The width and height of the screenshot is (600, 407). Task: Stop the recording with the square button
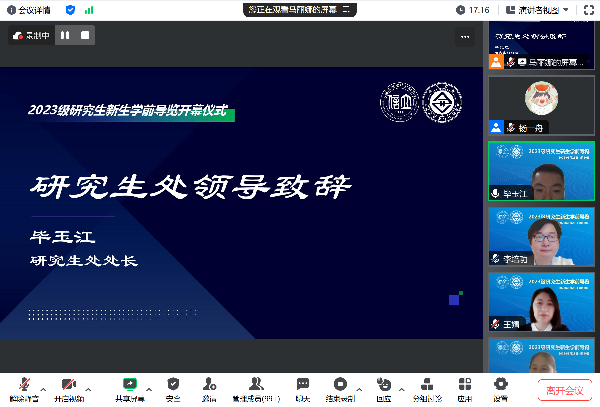coord(86,35)
